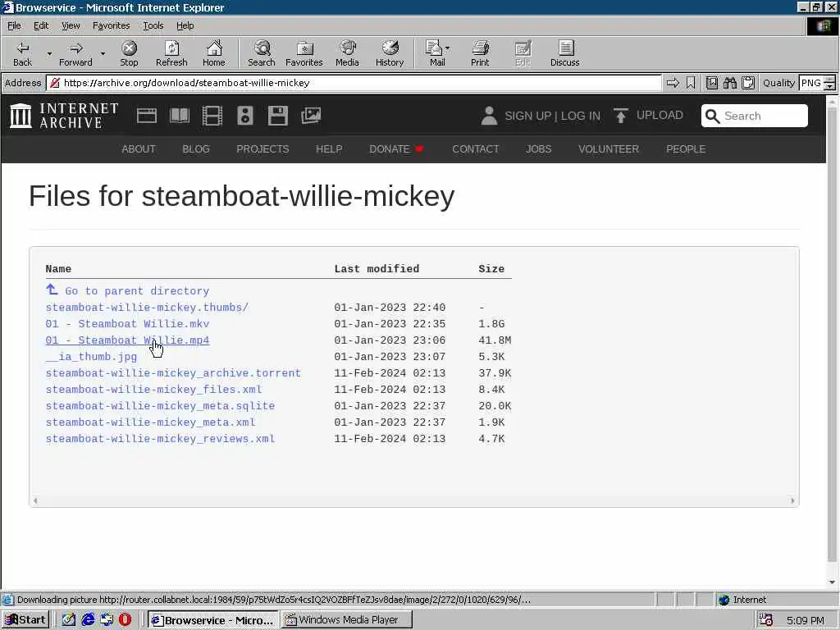Open the bookmarks book icon
The width and height of the screenshot is (840, 630).
click(712, 83)
